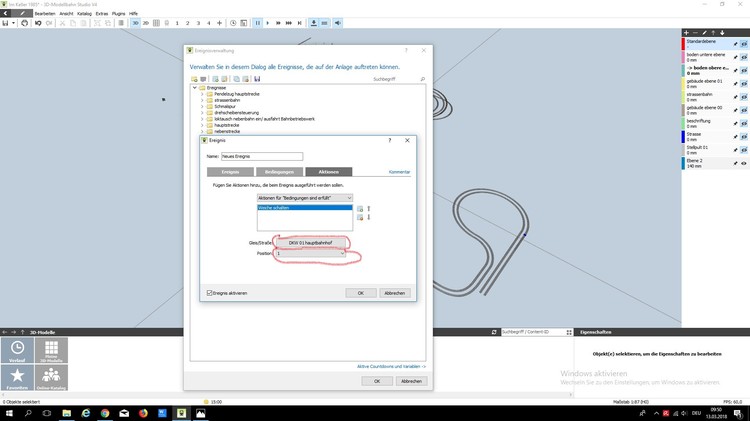This screenshot has width=750, height=421.
Task: Open the Windows Start menu
Action: [9, 413]
